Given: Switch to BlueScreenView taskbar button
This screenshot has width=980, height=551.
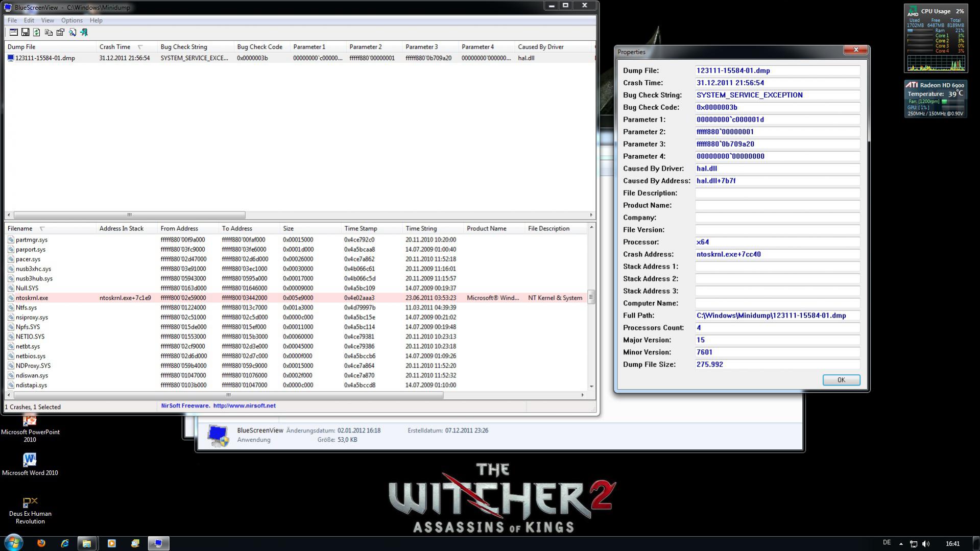Looking at the screenshot, I should click(158, 543).
